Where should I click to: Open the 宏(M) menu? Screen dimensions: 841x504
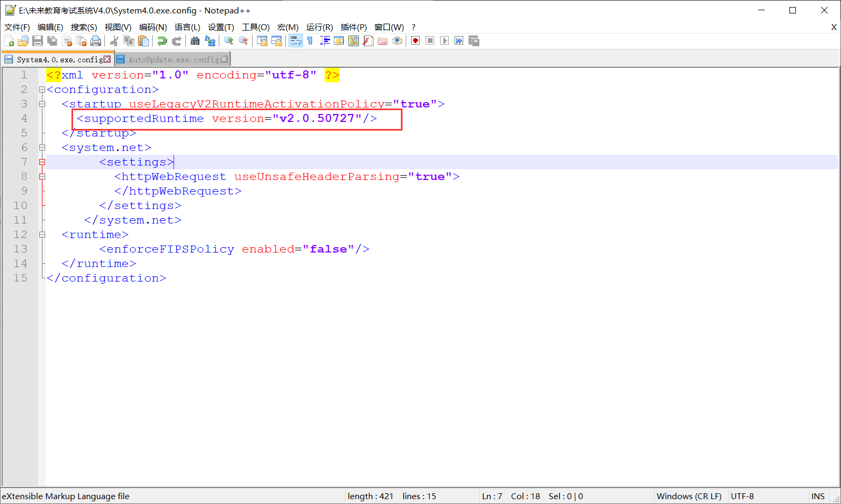tap(287, 27)
